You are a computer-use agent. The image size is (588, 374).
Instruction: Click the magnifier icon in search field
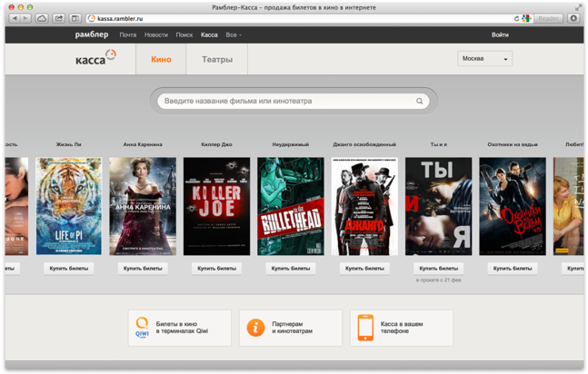pyautogui.click(x=419, y=101)
